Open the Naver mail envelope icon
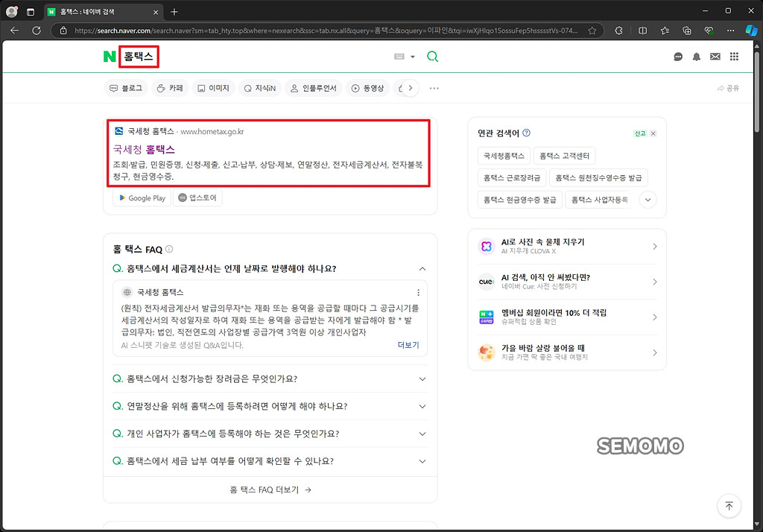The image size is (763, 532). coord(715,57)
